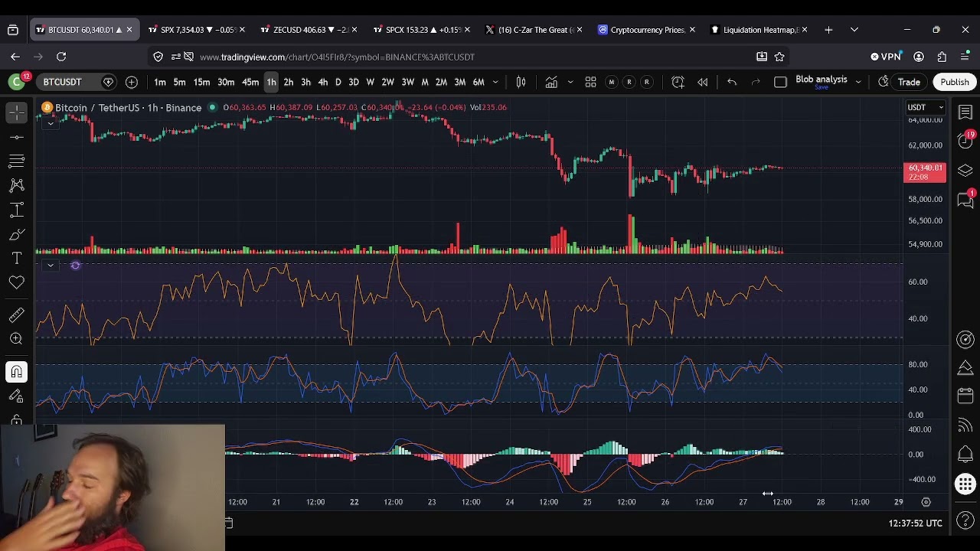
Task: Open a new browser tab
Action: tap(828, 30)
